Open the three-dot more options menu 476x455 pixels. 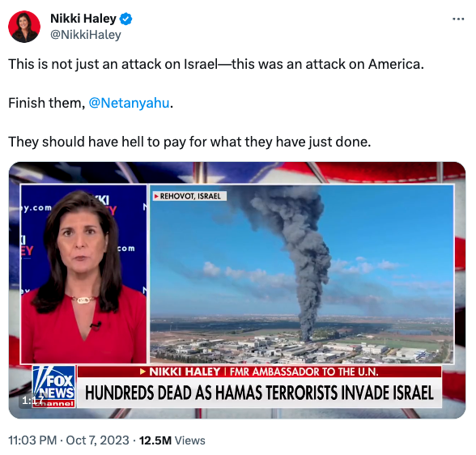[458, 19]
